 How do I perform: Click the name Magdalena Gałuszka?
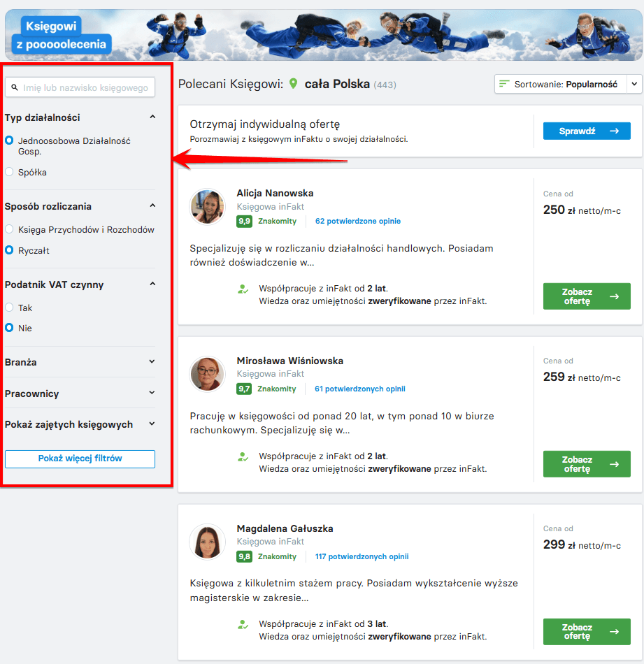(285, 528)
